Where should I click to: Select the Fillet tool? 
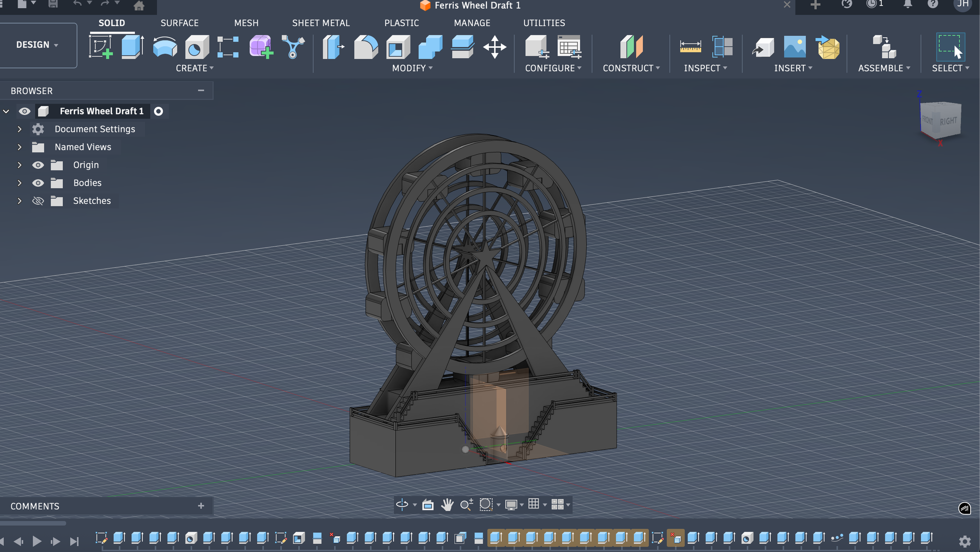tap(366, 47)
